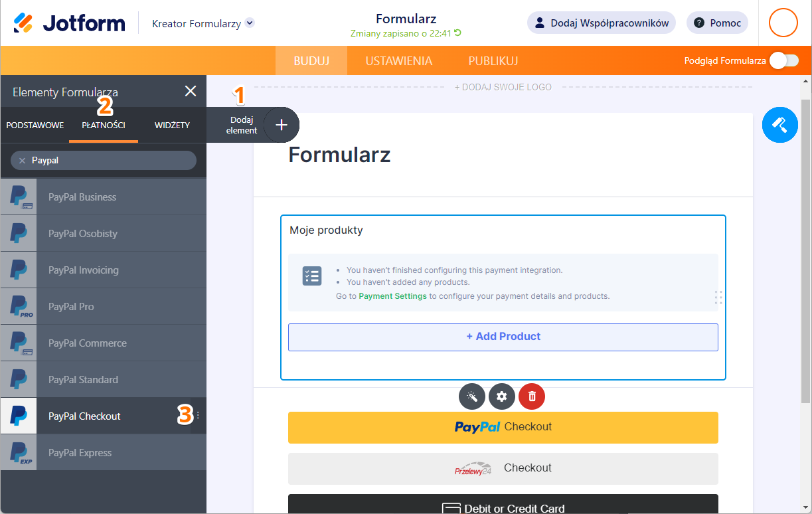Select PayPal Checkout row label

[84, 416]
